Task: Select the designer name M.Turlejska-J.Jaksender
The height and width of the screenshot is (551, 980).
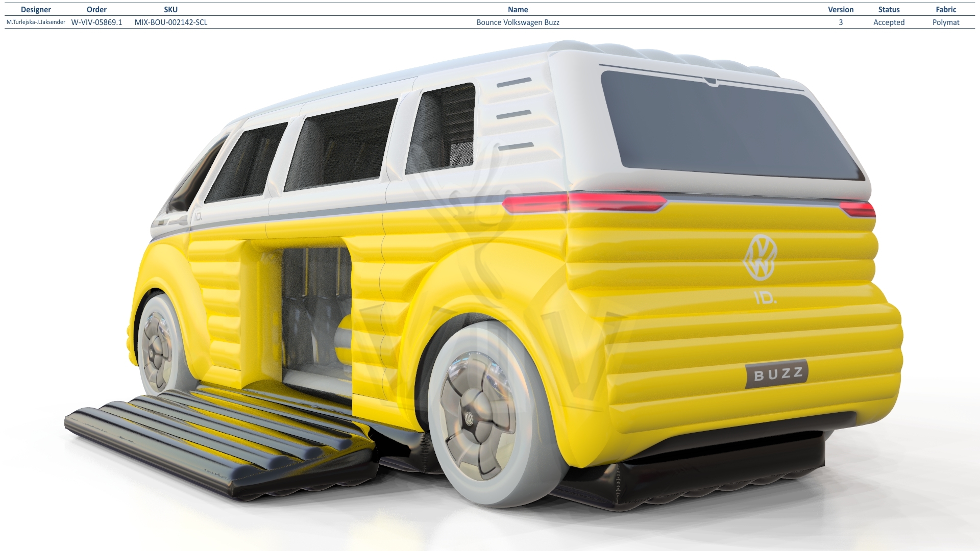Action: 36,22
